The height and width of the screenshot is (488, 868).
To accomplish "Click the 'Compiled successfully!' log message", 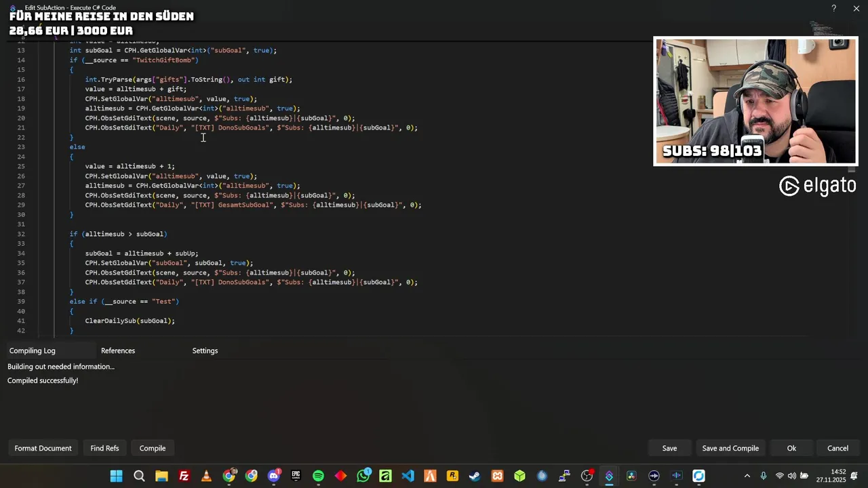I will (x=43, y=380).
